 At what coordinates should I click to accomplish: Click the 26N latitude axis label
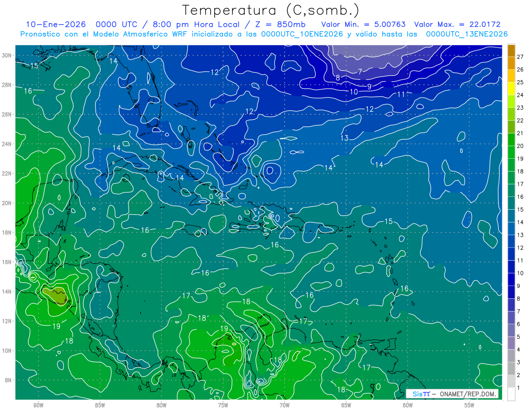pos(7,114)
